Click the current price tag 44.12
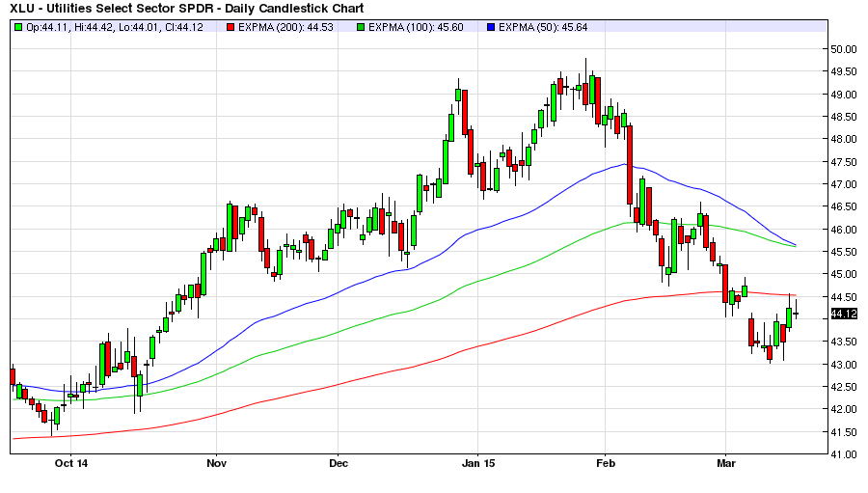Screen dimensions: 868x493 pos(844,315)
